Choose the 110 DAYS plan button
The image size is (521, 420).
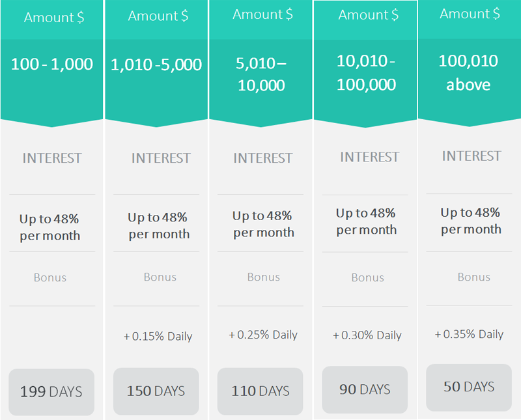[260, 391]
